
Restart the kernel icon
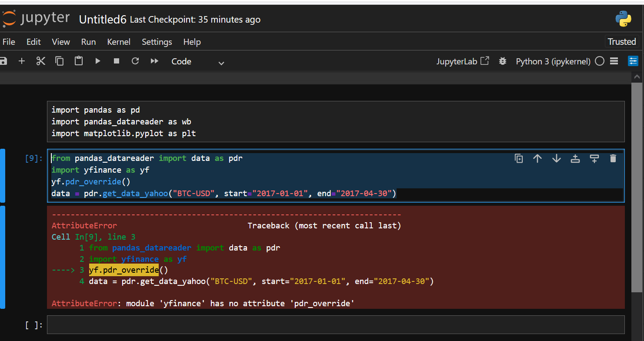[x=135, y=61]
